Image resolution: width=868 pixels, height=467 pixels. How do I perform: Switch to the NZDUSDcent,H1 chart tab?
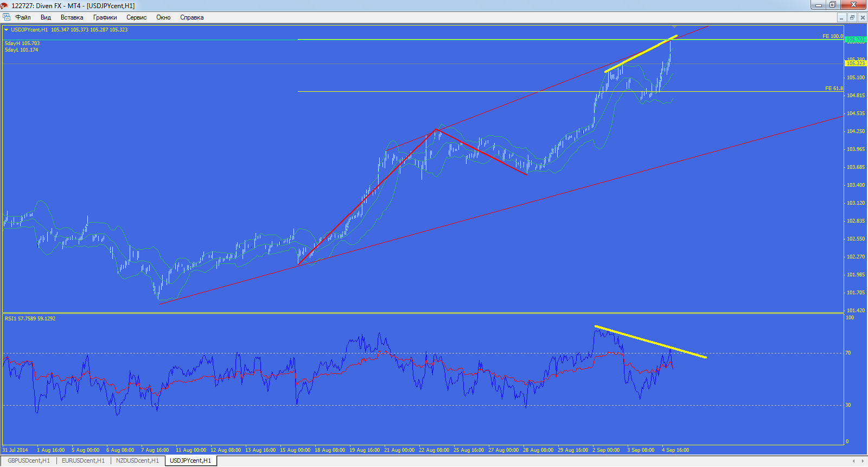[137, 460]
